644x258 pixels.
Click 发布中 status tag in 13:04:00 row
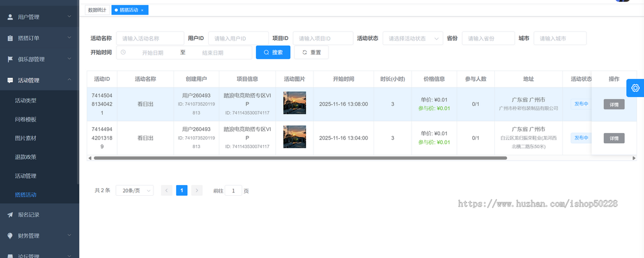tap(581, 138)
